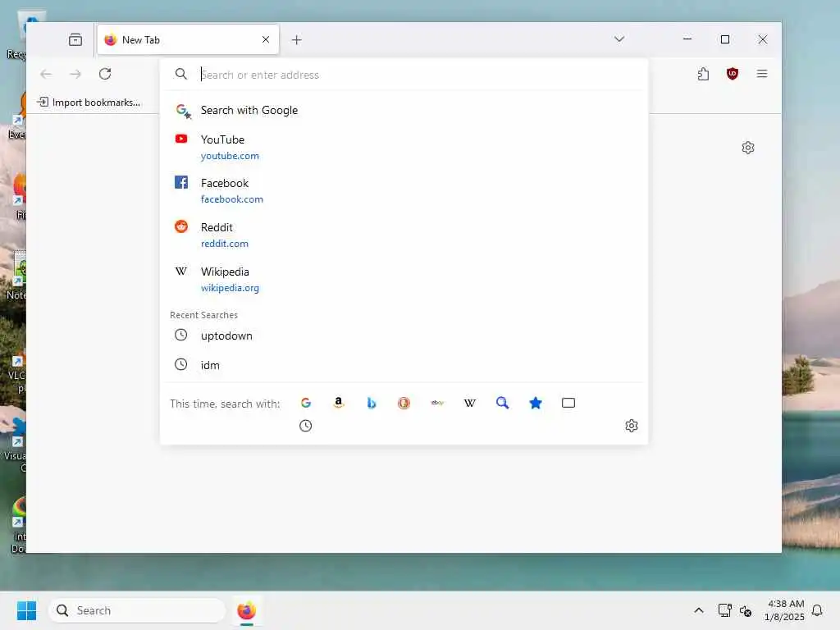Go back one page
The width and height of the screenshot is (840, 630).
pos(46,74)
